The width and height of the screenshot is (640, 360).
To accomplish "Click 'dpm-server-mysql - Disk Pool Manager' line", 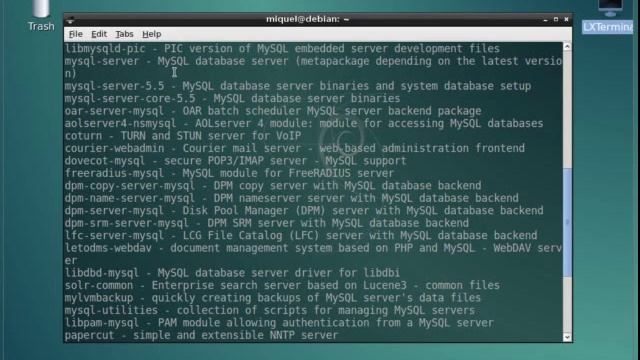I will [304, 211].
